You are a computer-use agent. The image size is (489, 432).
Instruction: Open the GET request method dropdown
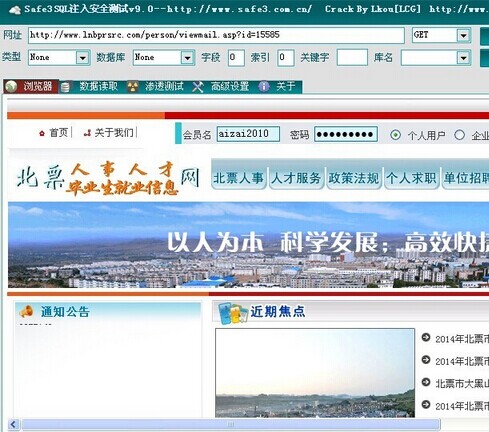click(x=463, y=35)
